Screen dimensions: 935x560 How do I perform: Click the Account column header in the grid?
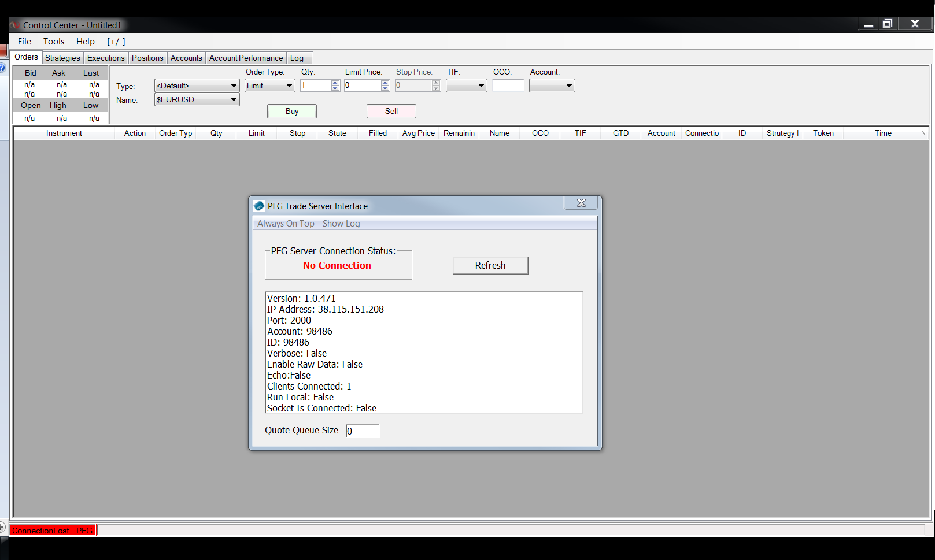[661, 133]
